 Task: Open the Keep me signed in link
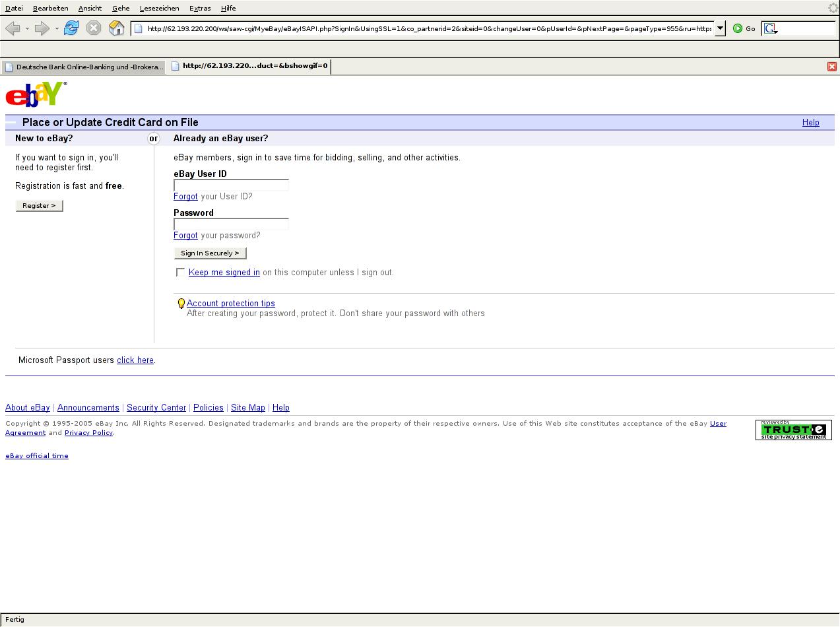(224, 273)
